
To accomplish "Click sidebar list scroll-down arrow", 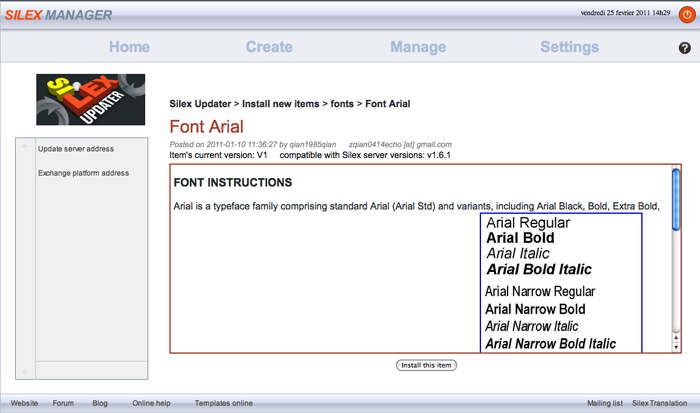I will click(x=25, y=371).
